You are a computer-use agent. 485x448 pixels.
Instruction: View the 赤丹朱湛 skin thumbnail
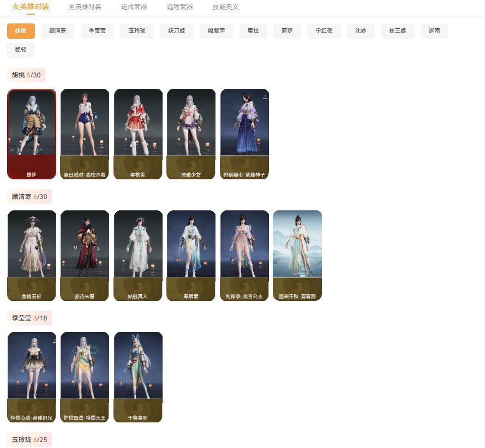tap(85, 255)
